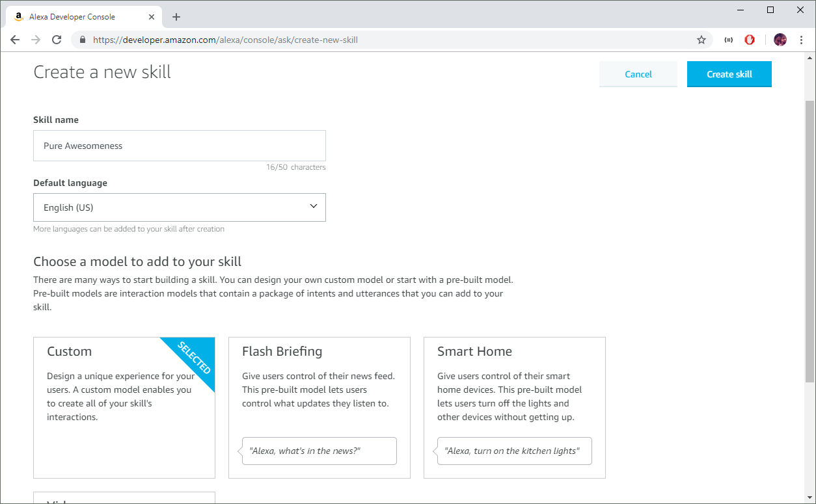Click the 'Default language' label

point(70,183)
